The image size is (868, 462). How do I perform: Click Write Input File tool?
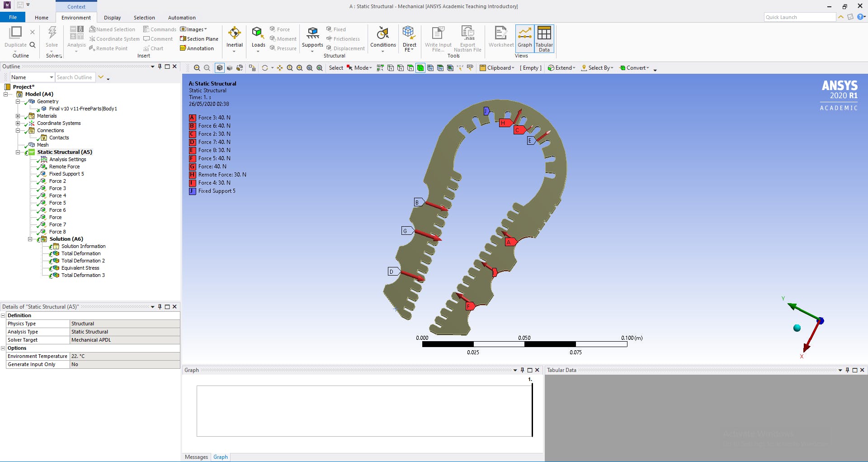tap(438, 38)
